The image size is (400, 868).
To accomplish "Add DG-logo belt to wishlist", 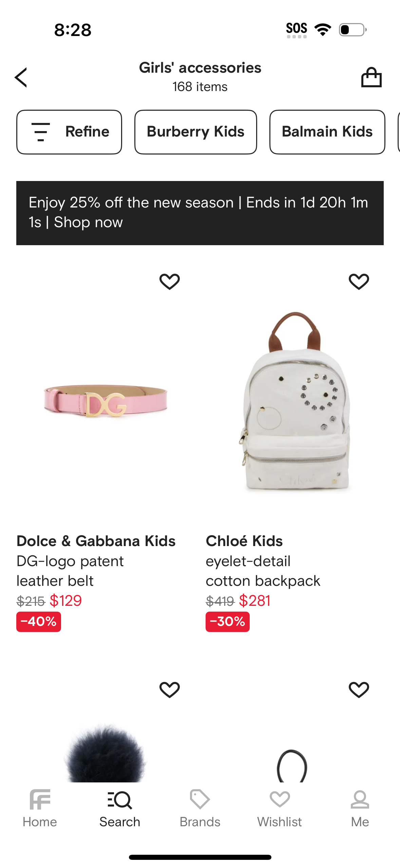I will (170, 282).
